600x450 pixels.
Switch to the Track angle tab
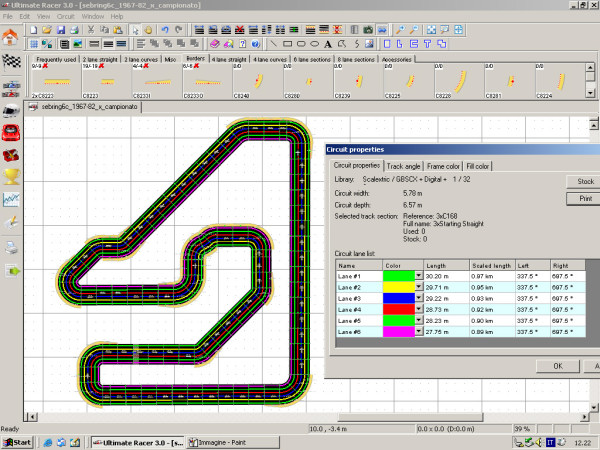405,165
